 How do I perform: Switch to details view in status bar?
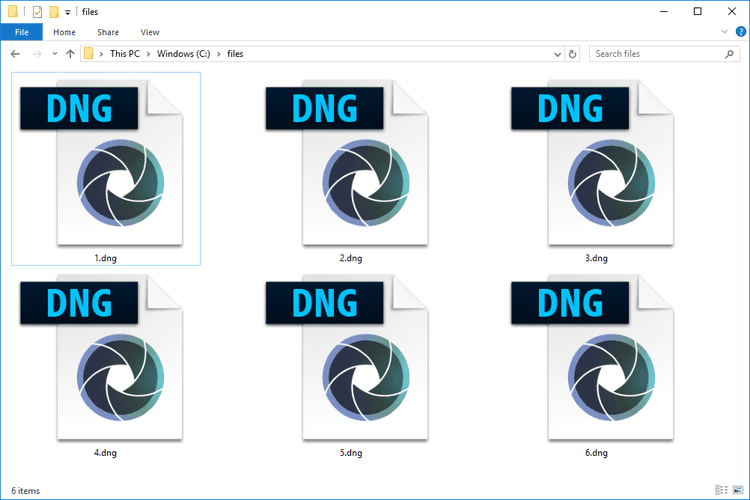coord(721,490)
